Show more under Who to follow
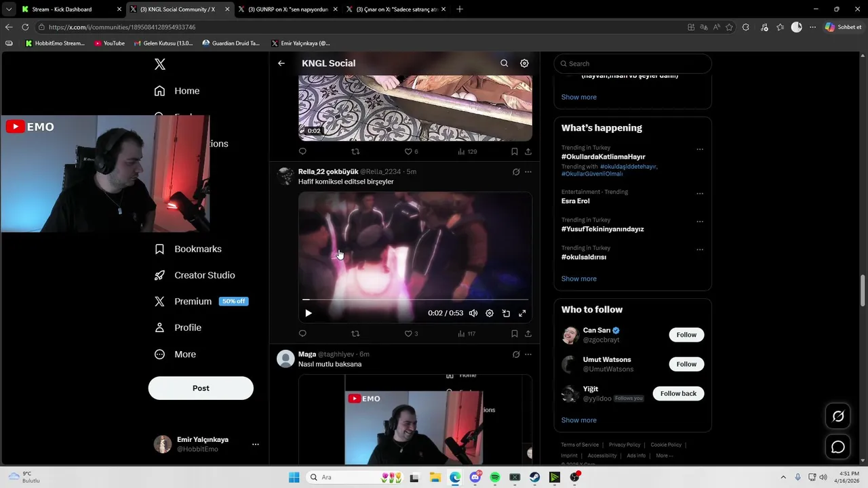 click(x=578, y=420)
